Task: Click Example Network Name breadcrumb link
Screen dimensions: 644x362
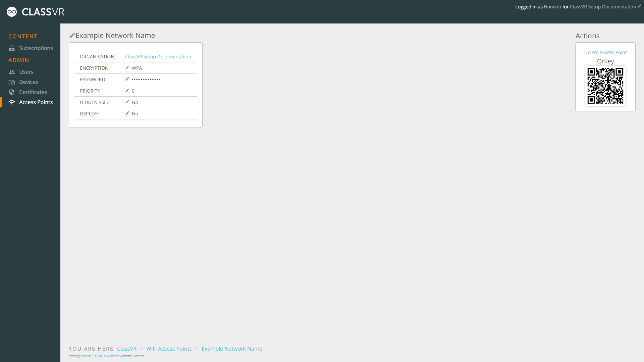Action: tap(232, 349)
